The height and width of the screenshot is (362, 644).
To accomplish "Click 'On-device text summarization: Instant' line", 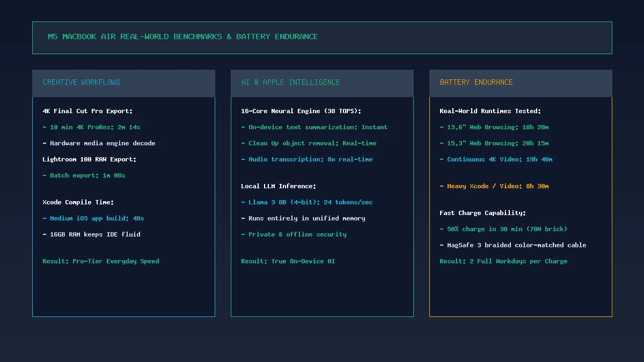I will (314, 127).
